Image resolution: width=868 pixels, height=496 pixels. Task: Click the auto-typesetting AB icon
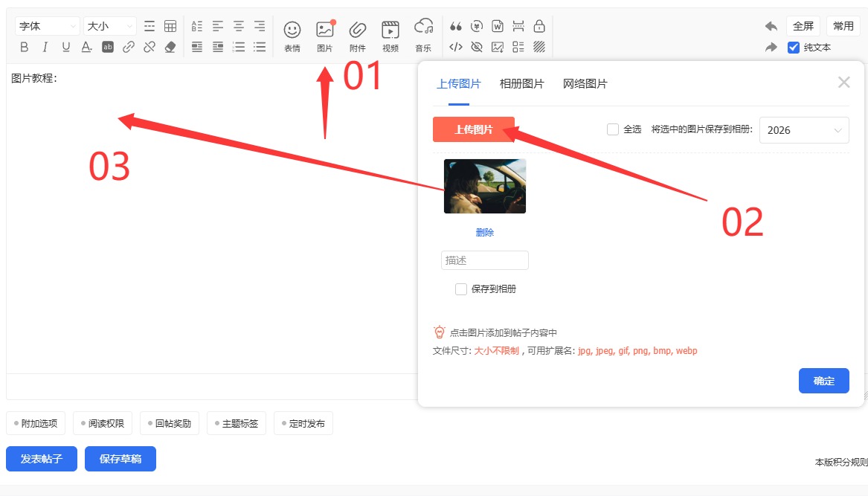(196, 26)
